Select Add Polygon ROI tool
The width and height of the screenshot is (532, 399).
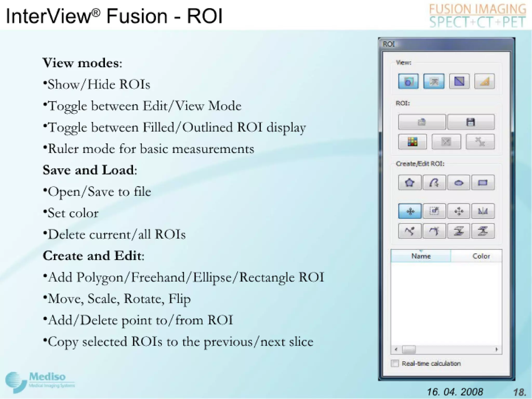click(x=410, y=183)
